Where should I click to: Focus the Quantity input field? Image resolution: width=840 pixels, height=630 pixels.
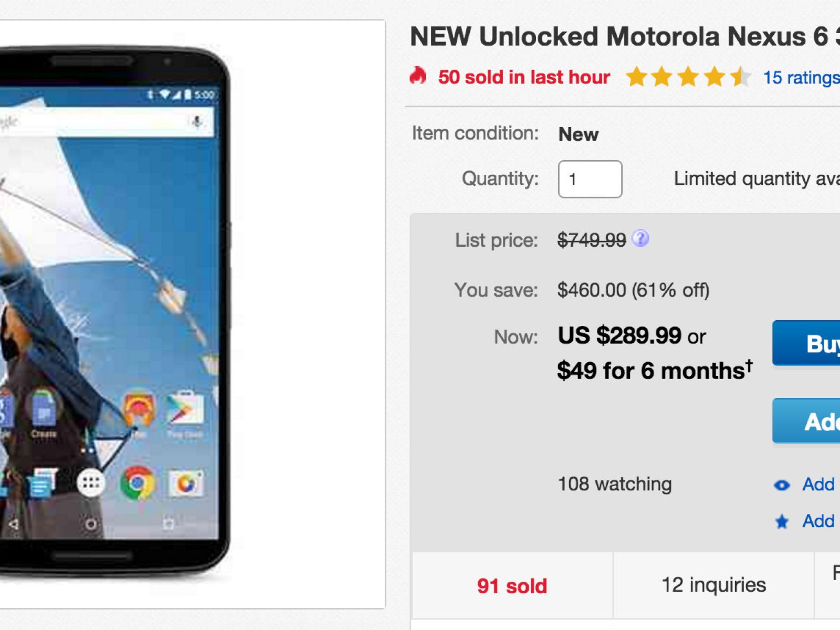(x=590, y=179)
